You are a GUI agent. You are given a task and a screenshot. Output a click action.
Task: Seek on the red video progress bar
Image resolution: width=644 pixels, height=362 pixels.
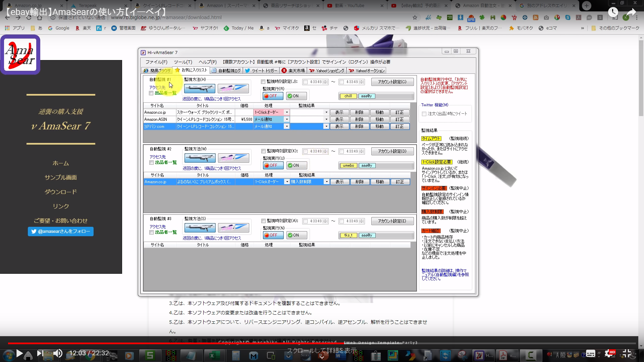tap(322, 343)
